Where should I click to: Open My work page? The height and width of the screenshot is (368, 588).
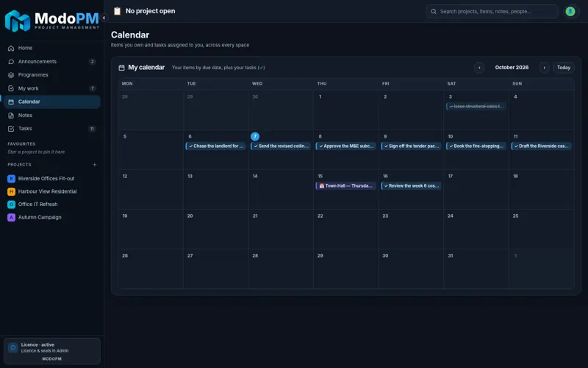pos(51,88)
